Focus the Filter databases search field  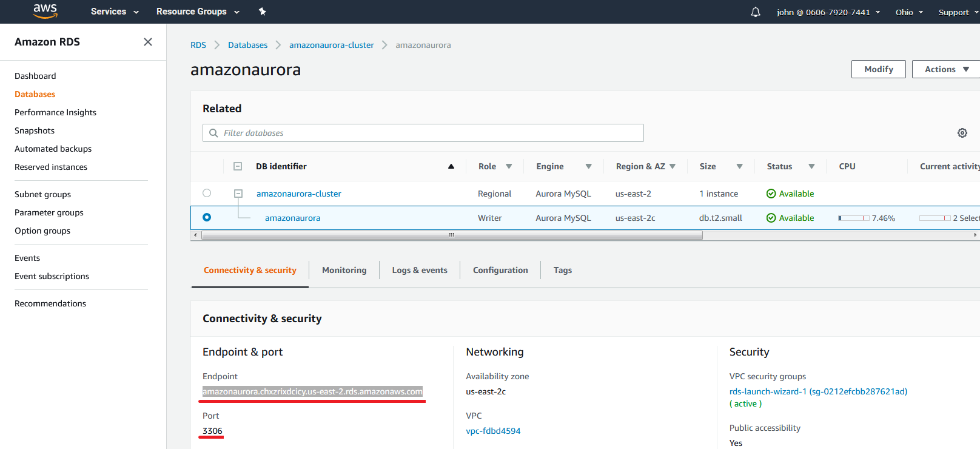click(423, 133)
